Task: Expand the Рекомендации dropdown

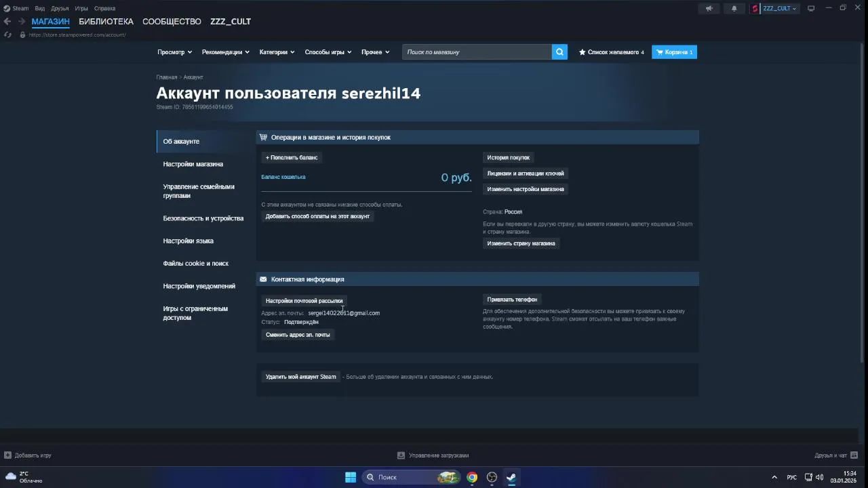Action: coord(226,52)
